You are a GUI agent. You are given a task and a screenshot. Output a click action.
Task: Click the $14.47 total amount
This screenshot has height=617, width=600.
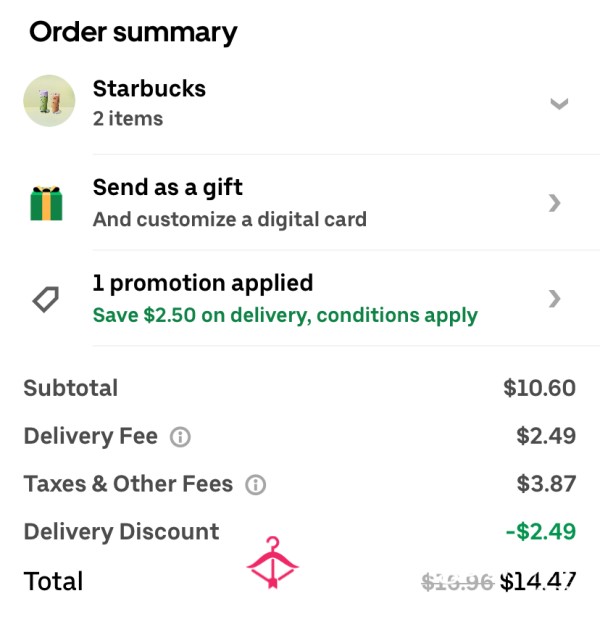pos(538,581)
